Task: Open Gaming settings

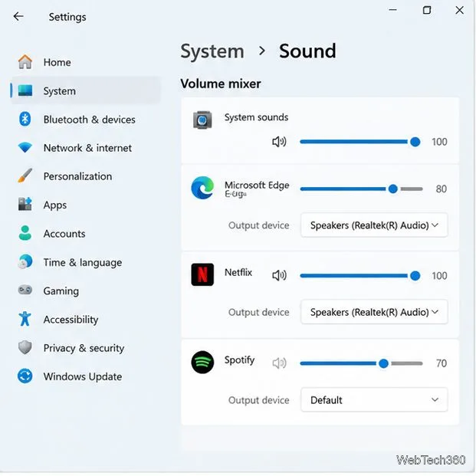Action: pos(86,291)
